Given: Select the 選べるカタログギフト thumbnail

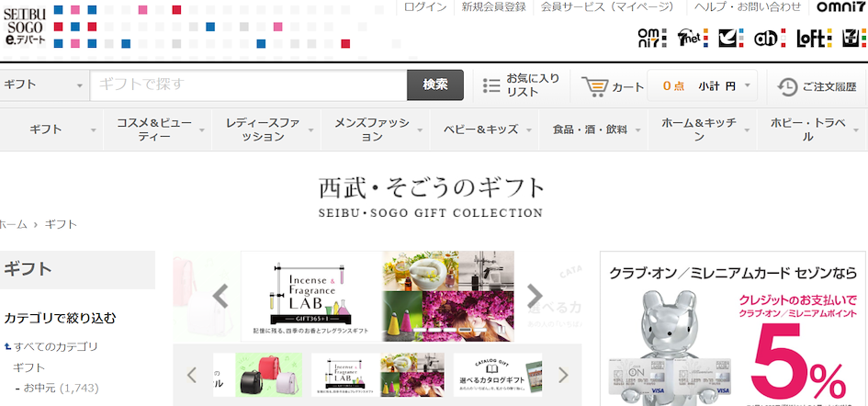Looking at the screenshot, I should (x=498, y=375).
